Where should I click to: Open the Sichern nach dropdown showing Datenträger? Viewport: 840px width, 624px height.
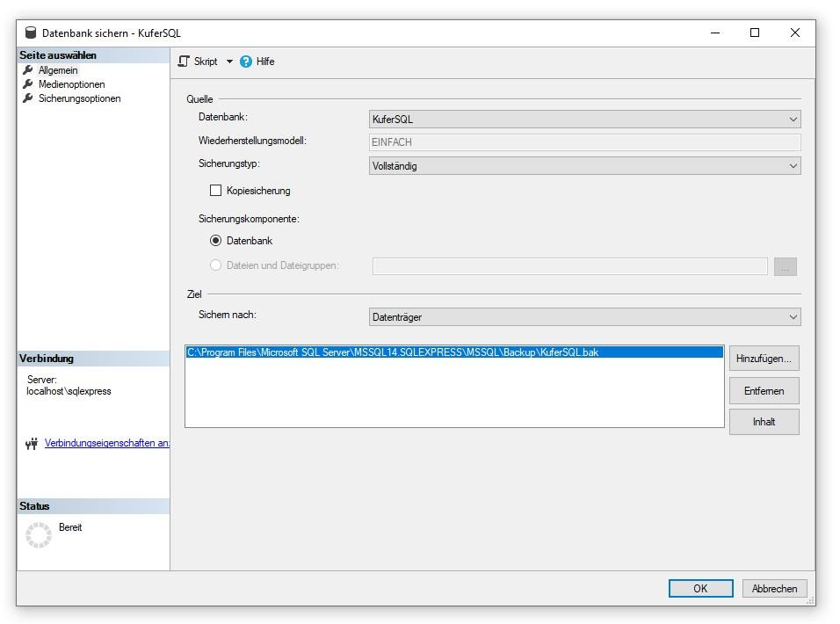[x=584, y=317]
